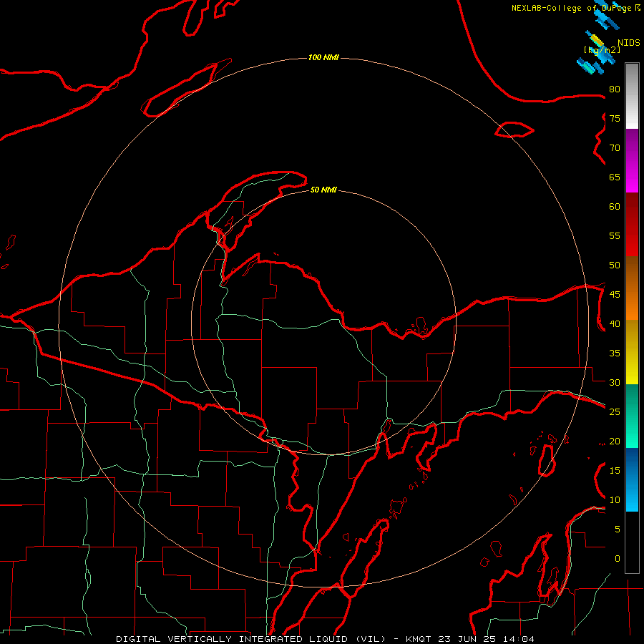The width and height of the screenshot is (644, 644).
Task: Click the yellow segment of the color bar
Action: tap(632, 352)
